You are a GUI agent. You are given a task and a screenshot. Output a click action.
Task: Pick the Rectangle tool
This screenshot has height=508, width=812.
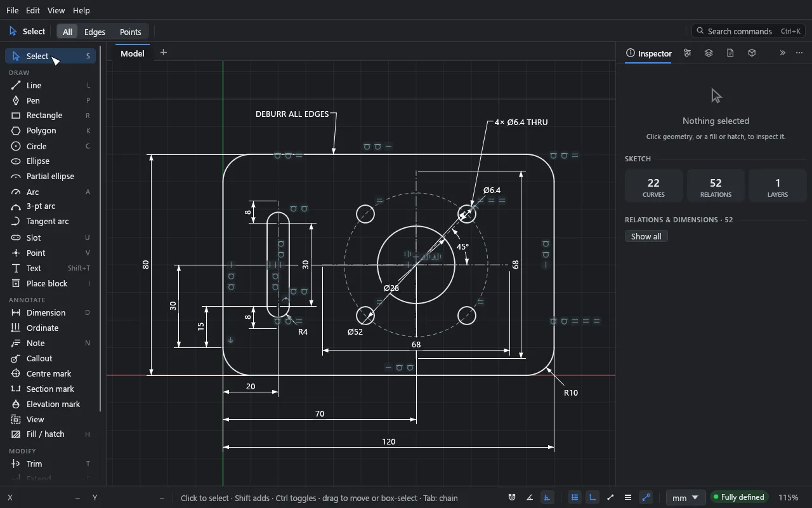(x=51, y=116)
